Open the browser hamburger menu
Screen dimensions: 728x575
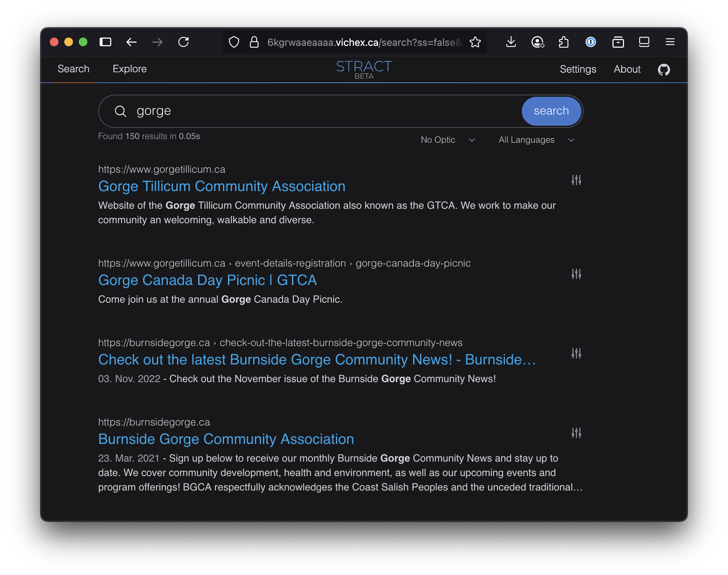pyautogui.click(x=670, y=42)
